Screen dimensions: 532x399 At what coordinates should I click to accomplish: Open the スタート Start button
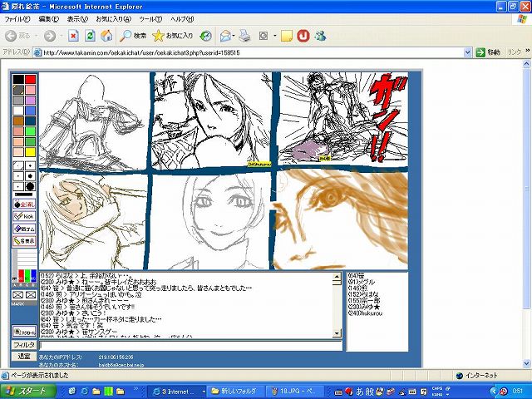point(27,392)
